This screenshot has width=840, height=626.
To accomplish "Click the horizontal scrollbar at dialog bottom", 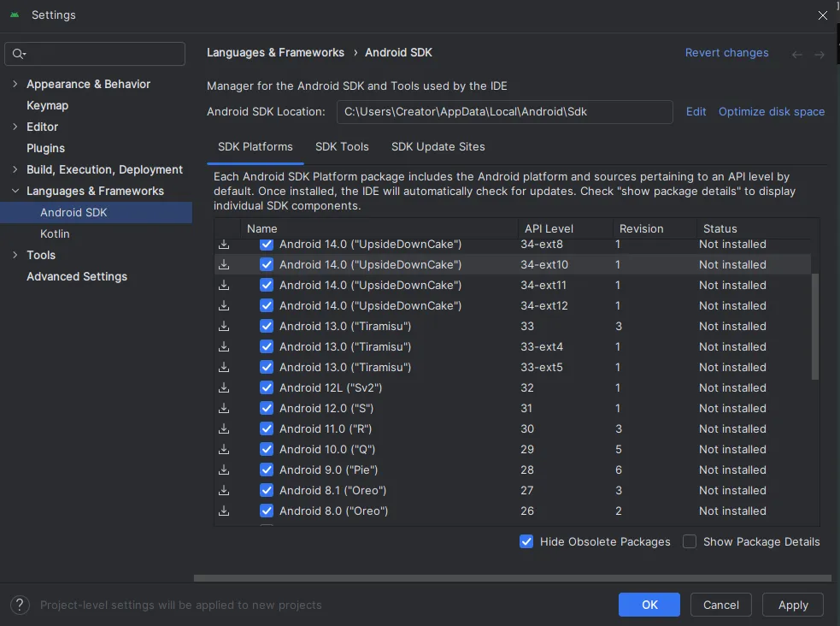I will point(512,578).
